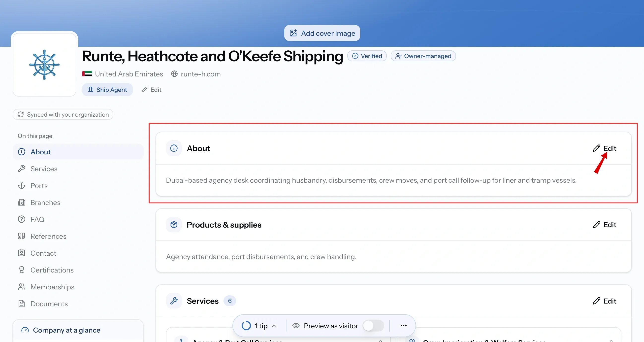Jump to Services in the sidebar

pyautogui.click(x=78, y=169)
